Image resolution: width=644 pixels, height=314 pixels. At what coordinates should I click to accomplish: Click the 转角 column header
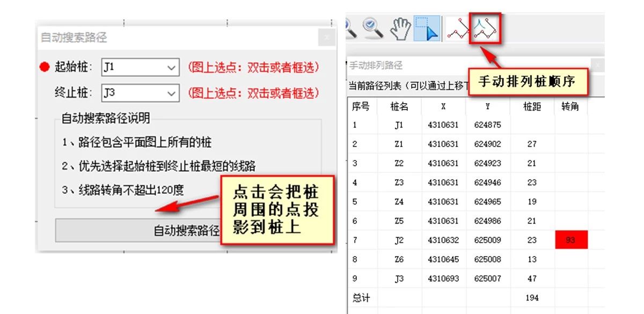570,106
